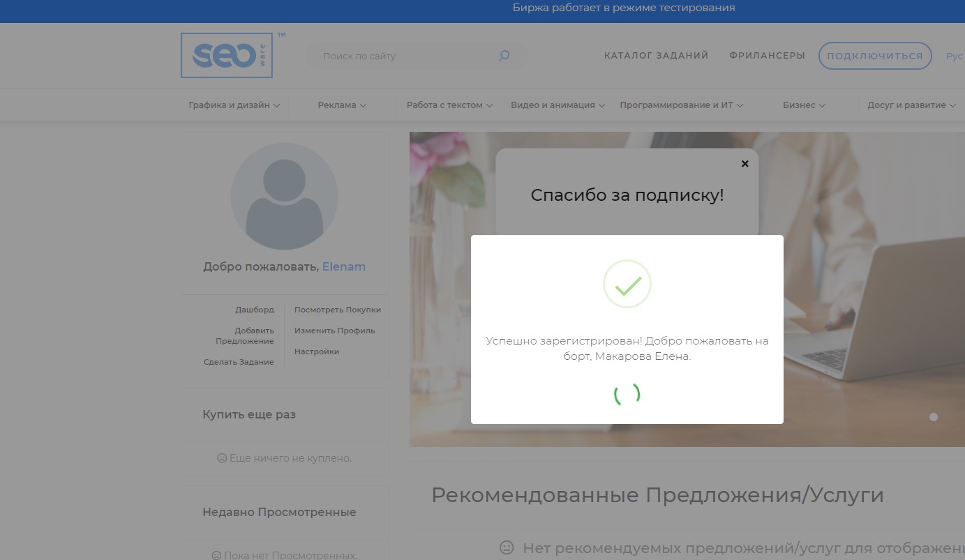Click the user avatar placeholder image
Image resolution: width=965 pixels, height=560 pixels.
(x=285, y=197)
